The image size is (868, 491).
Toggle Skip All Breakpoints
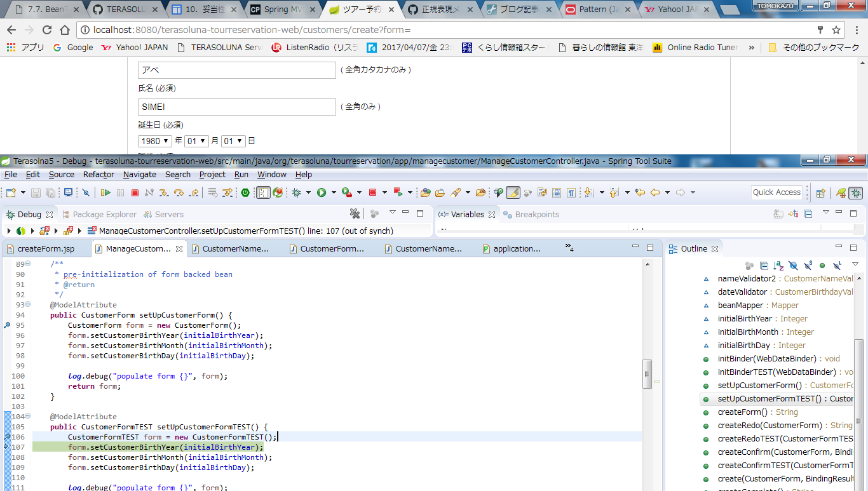click(x=86, y=192)
